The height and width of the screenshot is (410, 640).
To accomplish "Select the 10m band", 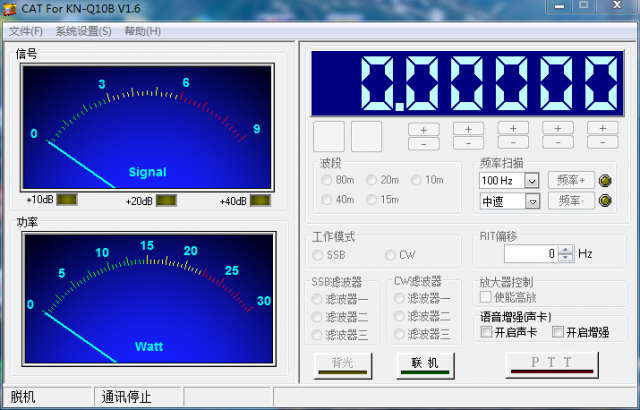I will [427, 180].
